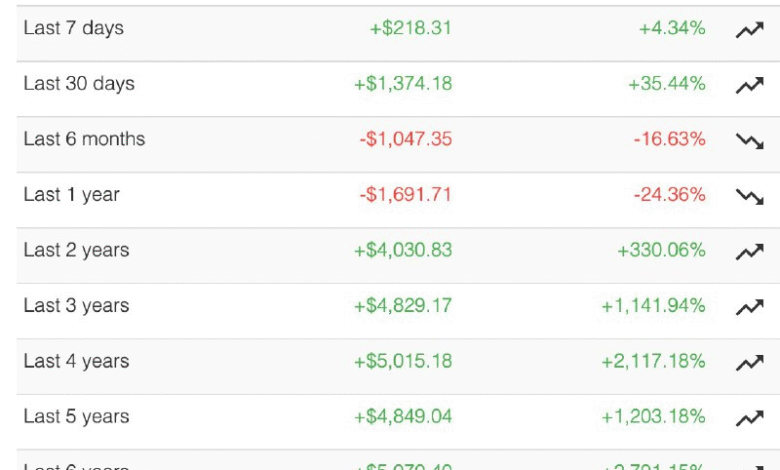Screen dimensions: 780x470
Task: Click the downtrend icon in Last 1 year row
Action: tap(750, 196)
